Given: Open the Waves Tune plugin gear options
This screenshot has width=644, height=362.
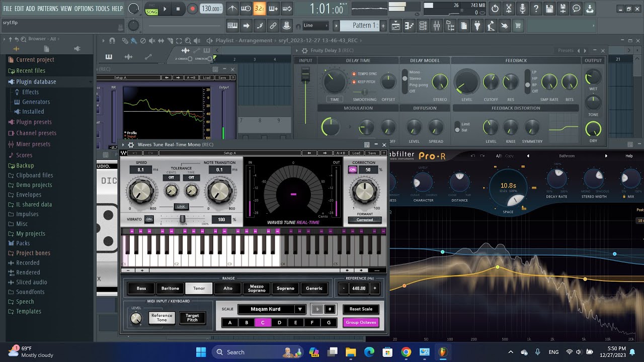Looking at the screenshot, I should (131, 145).
